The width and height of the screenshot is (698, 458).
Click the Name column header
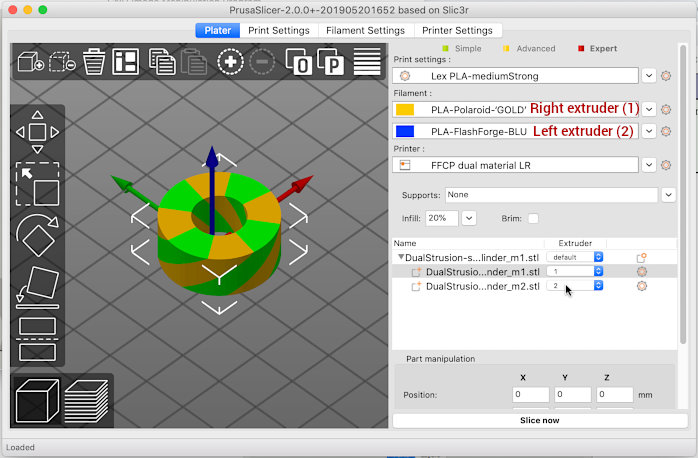405,243
